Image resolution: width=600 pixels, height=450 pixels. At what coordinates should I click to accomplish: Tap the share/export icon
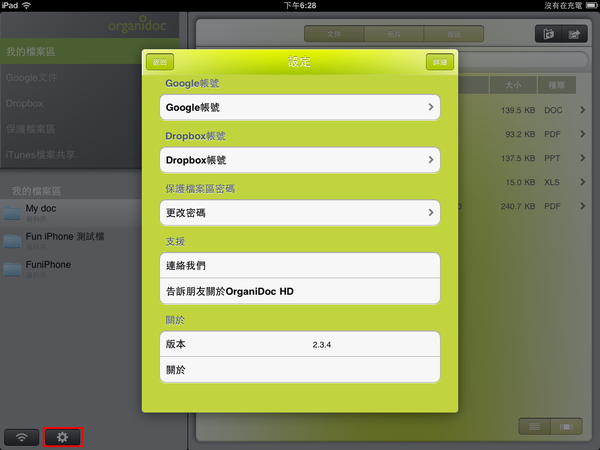click(574, 34)
